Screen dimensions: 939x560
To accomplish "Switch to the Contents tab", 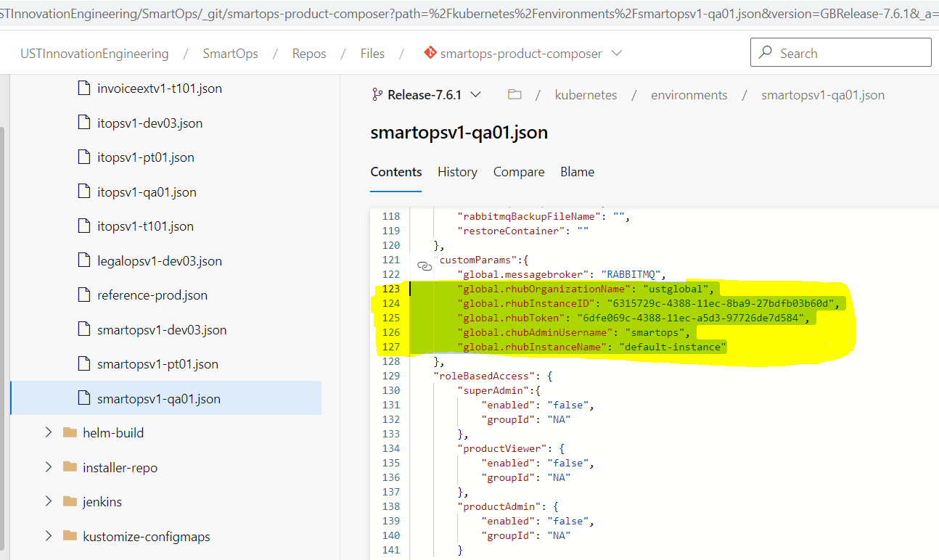I will point(396,172).
